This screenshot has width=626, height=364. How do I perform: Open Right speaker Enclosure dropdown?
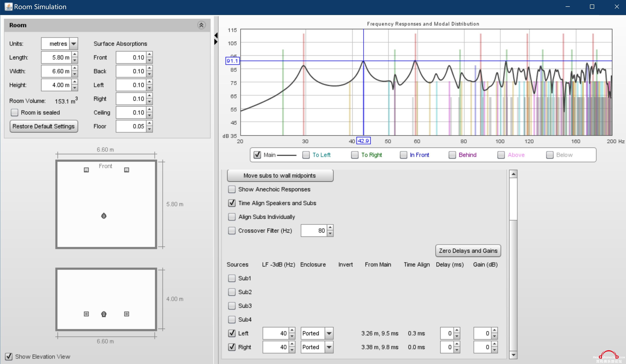329,347
